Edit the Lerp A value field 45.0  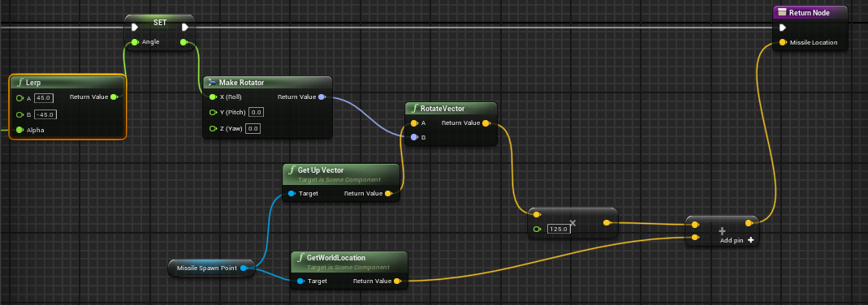43,98
